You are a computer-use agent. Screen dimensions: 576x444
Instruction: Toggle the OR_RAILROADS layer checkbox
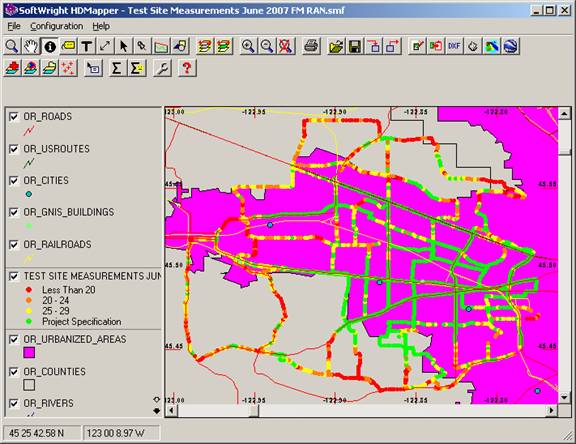pos(14,245)
